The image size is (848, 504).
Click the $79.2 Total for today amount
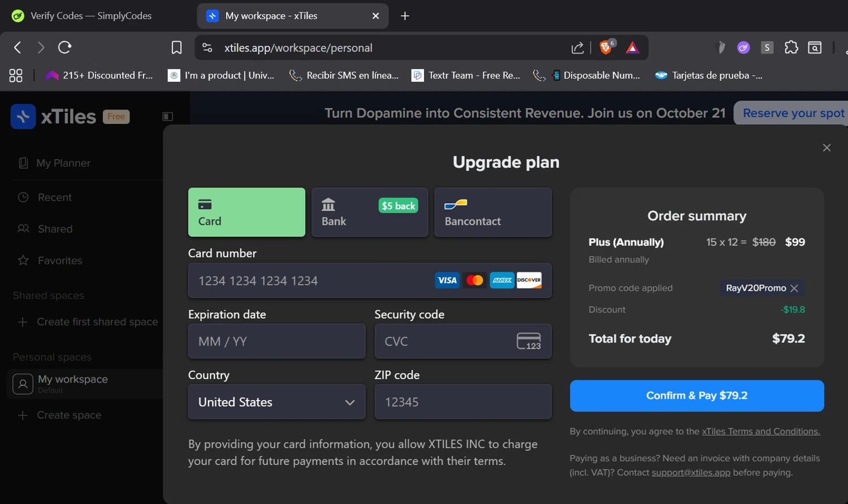(x=789, y=338)
